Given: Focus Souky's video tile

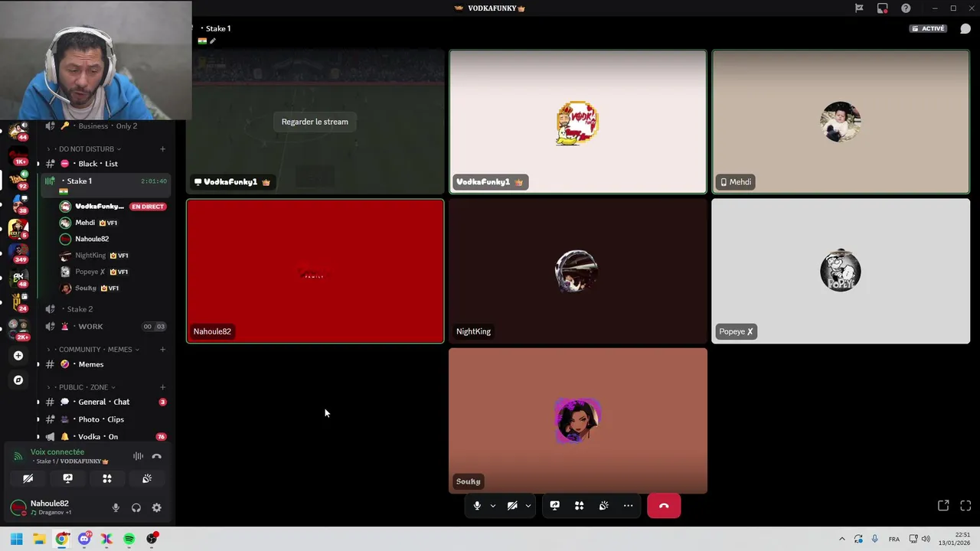Looking at the screenshot, I should point(578,421).
